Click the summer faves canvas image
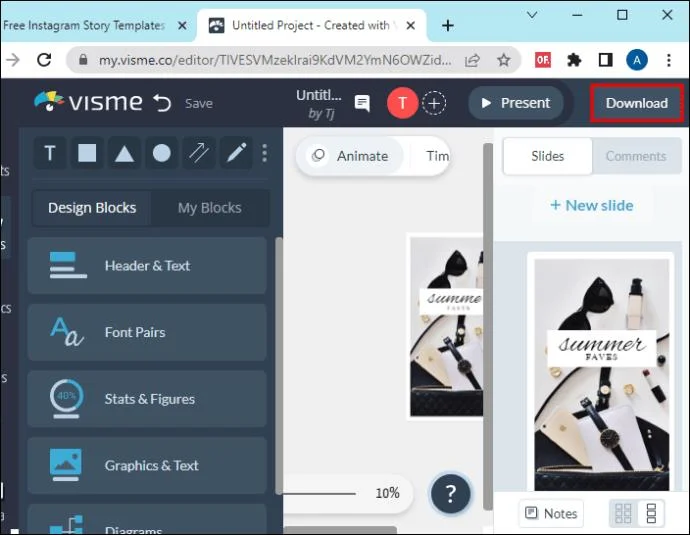This screenshot has height=535, width=690. (x=446, y=326)
